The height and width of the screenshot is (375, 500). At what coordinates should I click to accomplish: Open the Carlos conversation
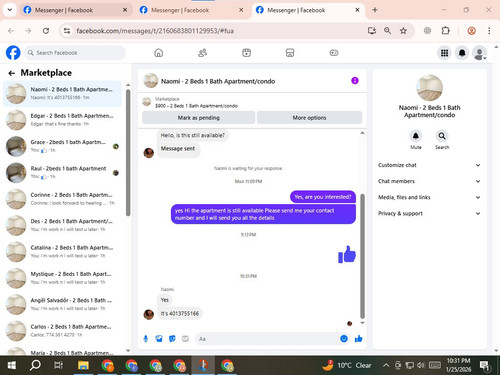coord(63,330)
